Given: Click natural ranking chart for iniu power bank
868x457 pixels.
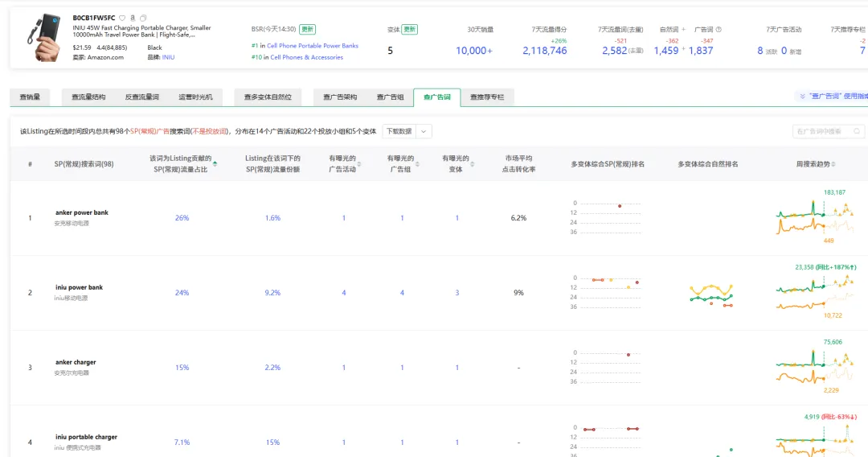Looking at the screenshot, I should (711, 295).
